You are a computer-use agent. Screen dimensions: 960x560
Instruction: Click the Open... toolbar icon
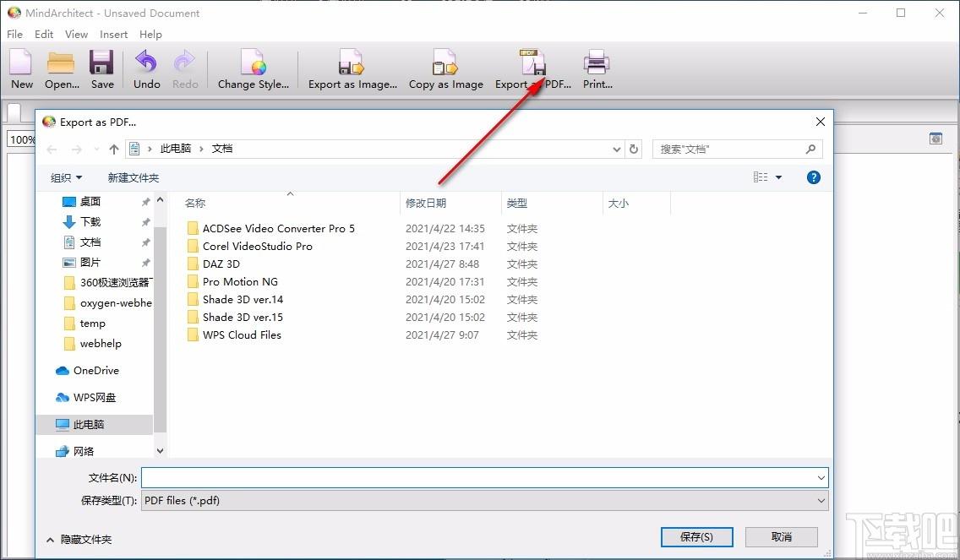(x=61, y=69)
